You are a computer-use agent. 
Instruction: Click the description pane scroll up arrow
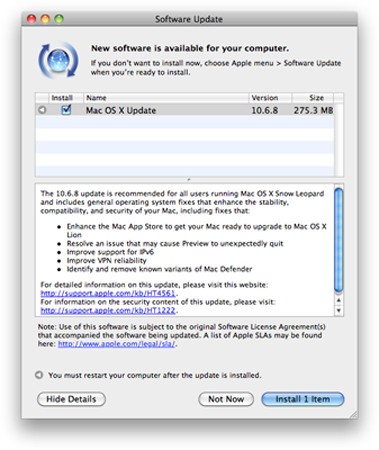pyautogui.click(x=339, y=300)
